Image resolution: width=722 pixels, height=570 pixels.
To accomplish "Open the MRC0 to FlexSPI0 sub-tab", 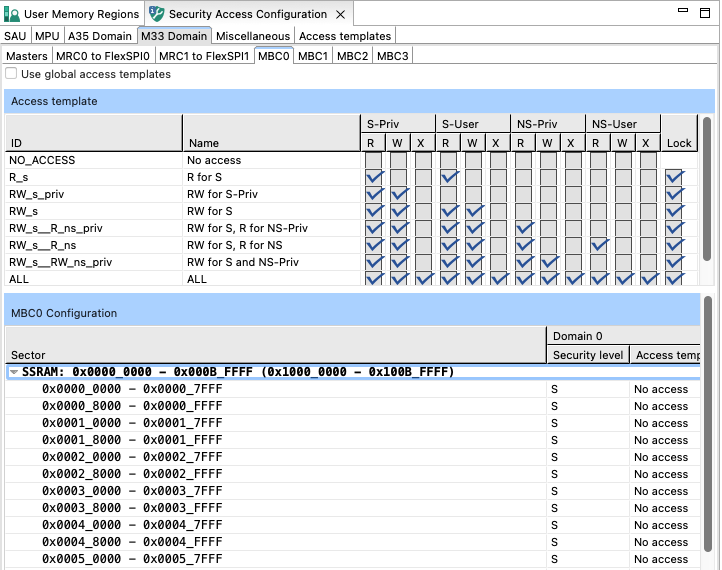I will pyautogui.click(x=104, y=56).
